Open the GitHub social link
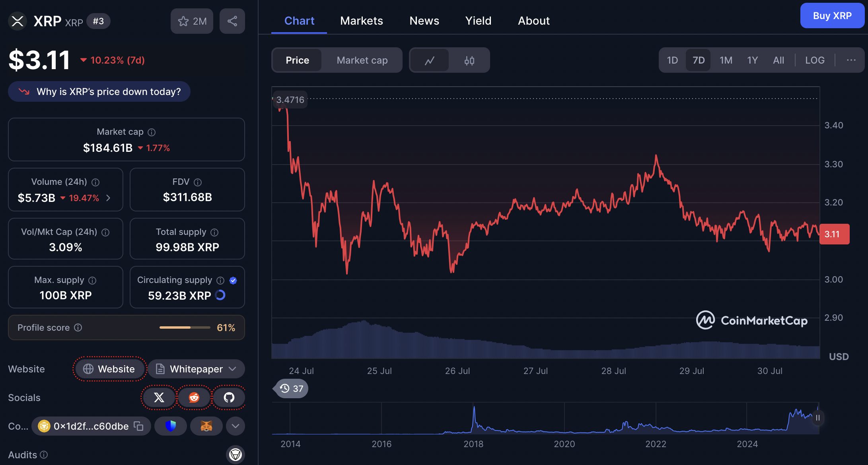 pos(229,397)
